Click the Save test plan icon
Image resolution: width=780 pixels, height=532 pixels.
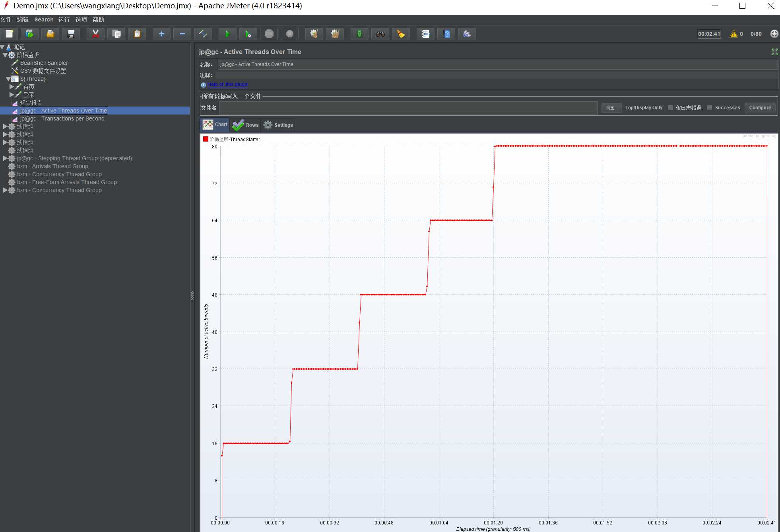pos(71,34)
